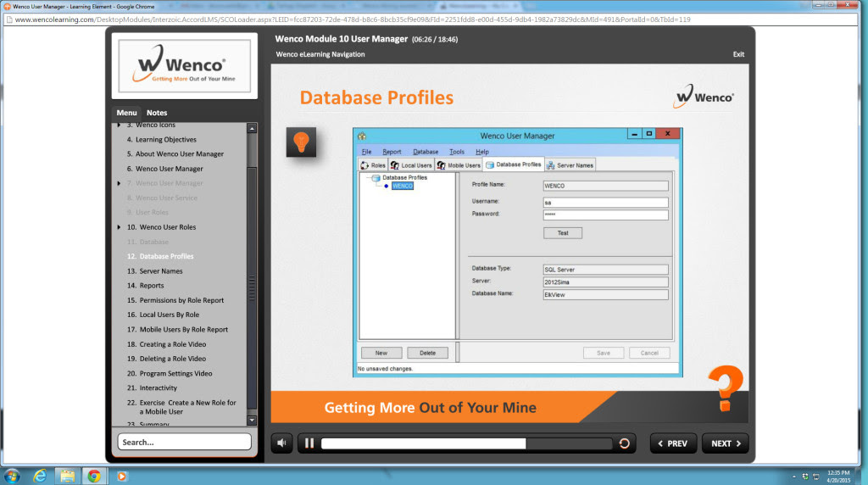Expand the grayed Wenco User Manager item

click(x=120, y=183)
